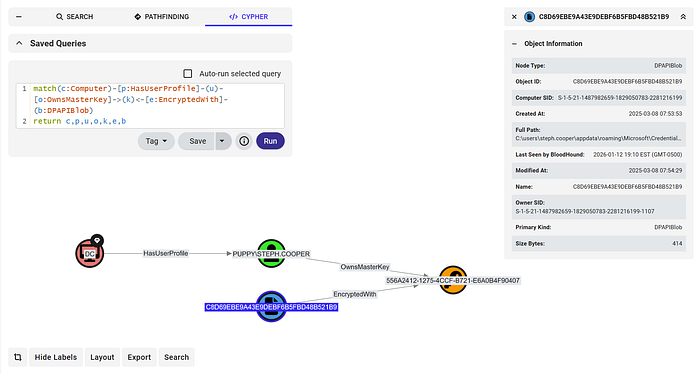Select the orange master key node
The width and height of the screenshot is (700, 374).
pos(453,280)
